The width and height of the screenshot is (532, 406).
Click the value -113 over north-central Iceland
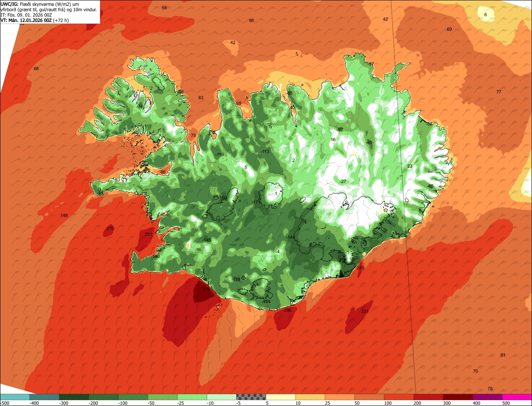265,152
